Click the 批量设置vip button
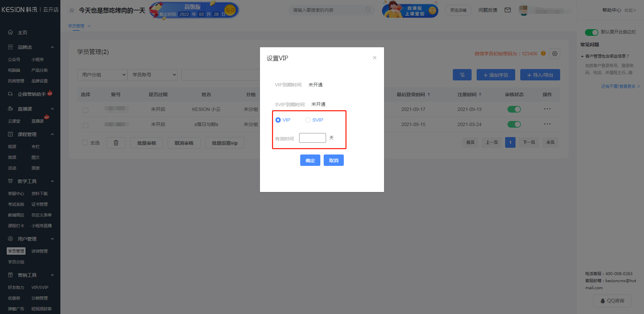This screenshot has width=644, height=314. coord(225,143)
